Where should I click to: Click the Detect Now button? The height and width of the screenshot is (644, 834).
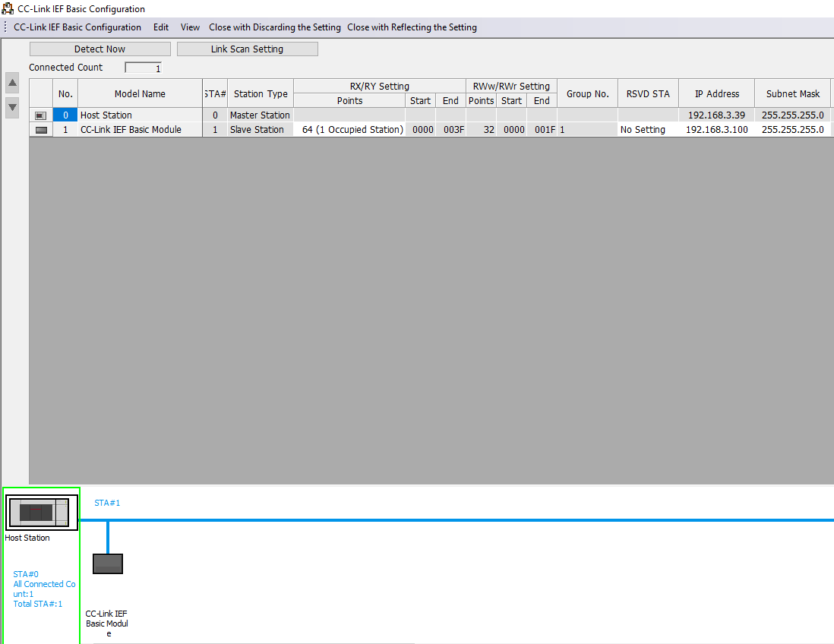[100, 49]
